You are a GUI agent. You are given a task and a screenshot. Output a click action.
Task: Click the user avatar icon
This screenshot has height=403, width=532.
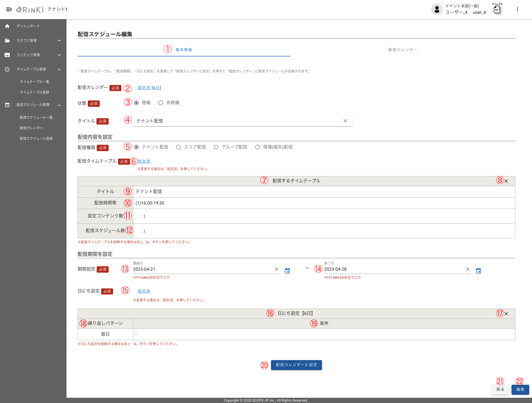click(437, 9)
